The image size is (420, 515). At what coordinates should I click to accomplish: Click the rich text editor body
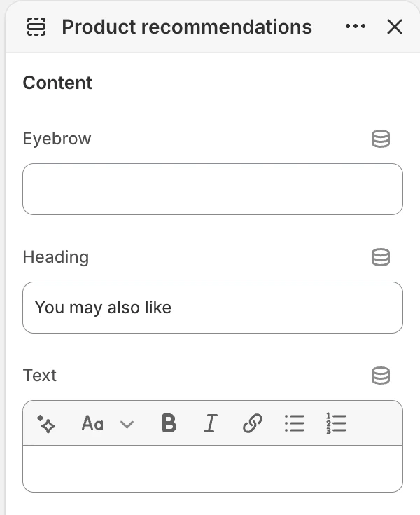(213, 469)
